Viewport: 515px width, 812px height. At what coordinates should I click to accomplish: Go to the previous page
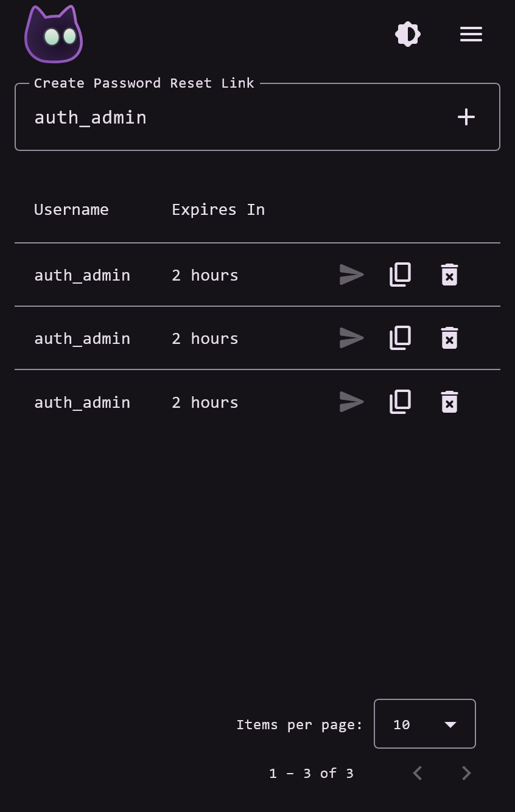click(x=418, y=773)
